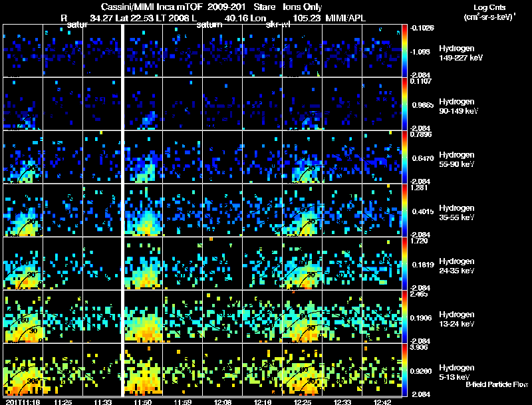The width and height of the screenshot is (532, 405).
Task: Click the 1.281 colorbar maximum value
Action: (419, 188)
